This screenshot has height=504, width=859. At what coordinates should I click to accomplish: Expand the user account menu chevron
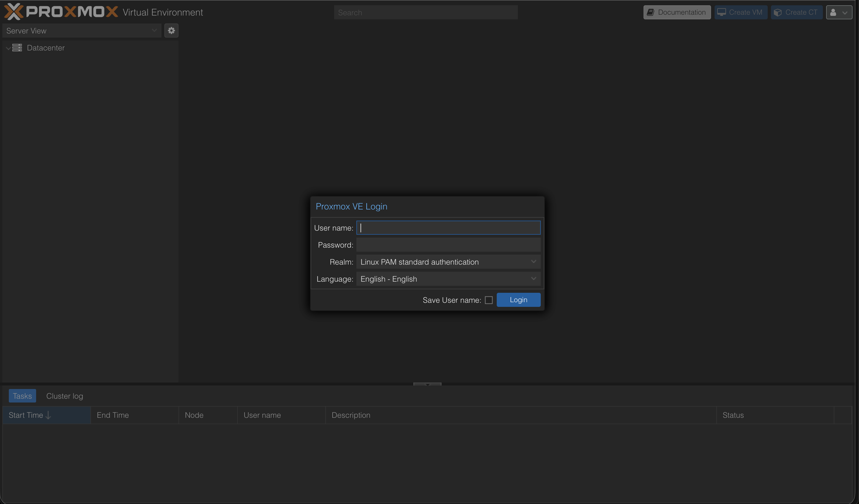(845, 12)
